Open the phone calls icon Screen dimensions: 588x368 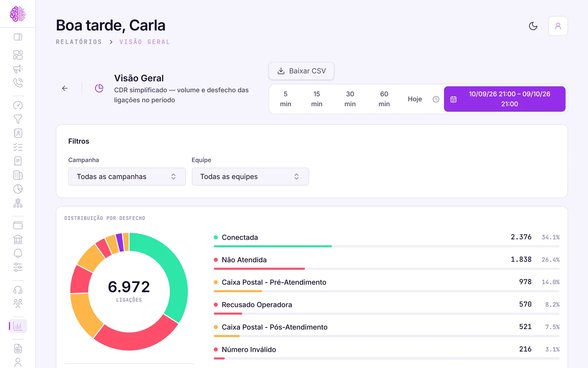point(18,83)
